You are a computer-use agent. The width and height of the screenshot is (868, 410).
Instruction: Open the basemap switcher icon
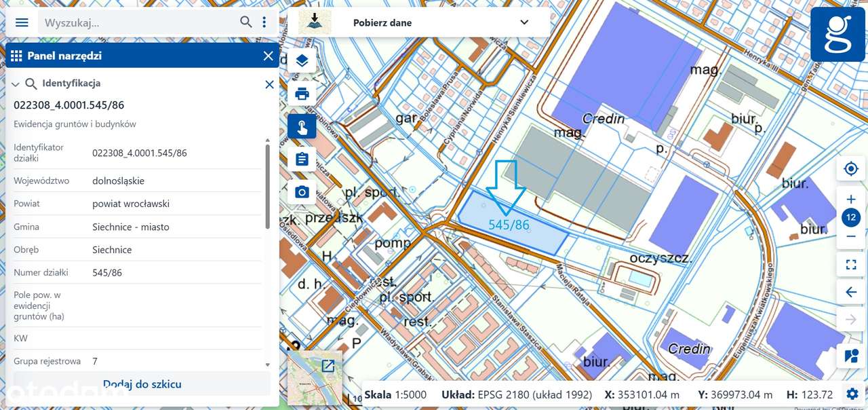pos(851,355)
